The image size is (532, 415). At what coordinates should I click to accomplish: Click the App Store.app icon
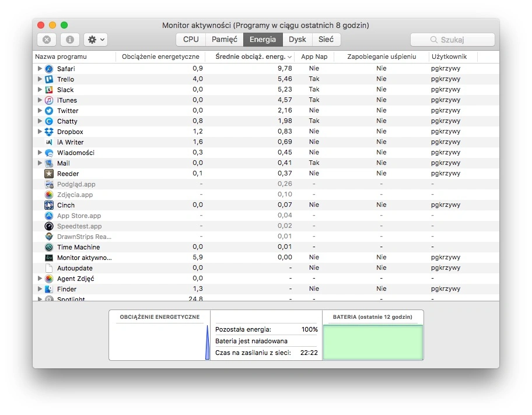49,216
